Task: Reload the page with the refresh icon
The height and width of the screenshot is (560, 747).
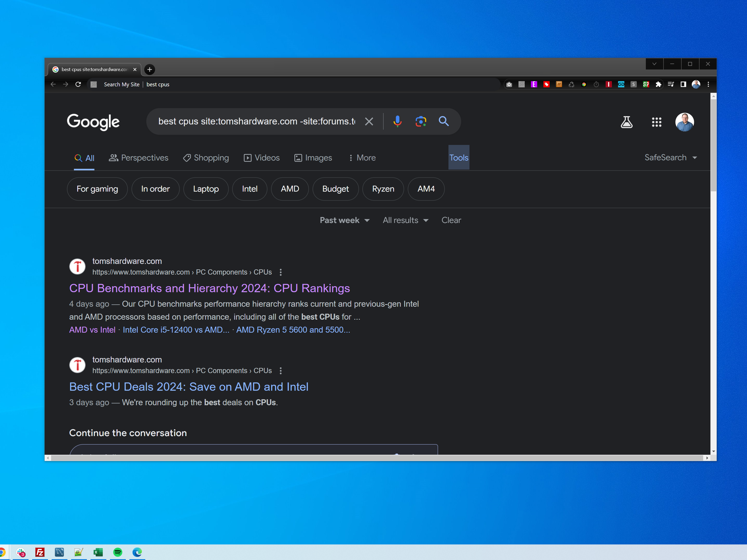Action: [78, 84]
